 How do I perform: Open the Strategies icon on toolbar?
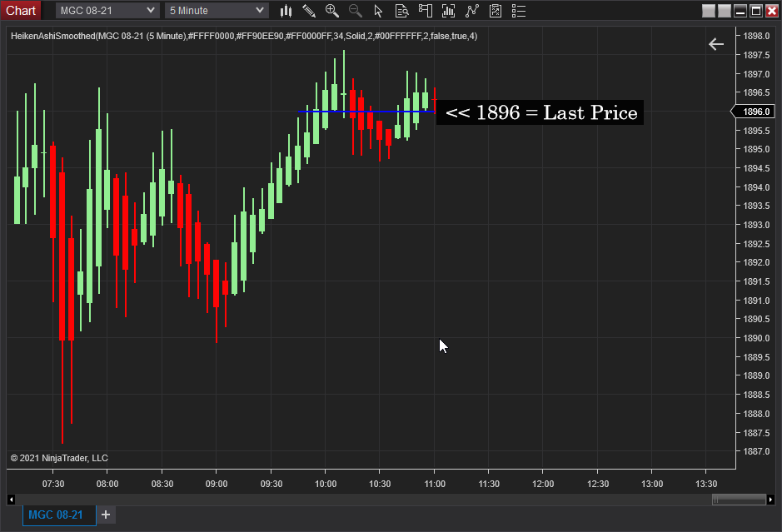473,11
